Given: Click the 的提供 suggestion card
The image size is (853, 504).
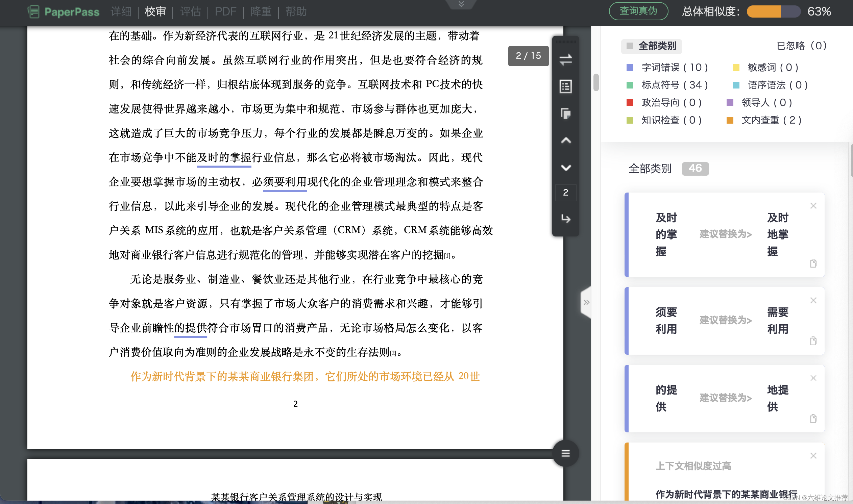Looking at the screenshot, I should click(724, 399).
